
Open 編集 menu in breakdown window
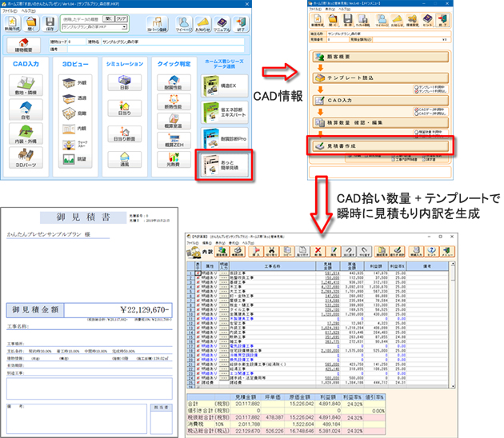207,243
